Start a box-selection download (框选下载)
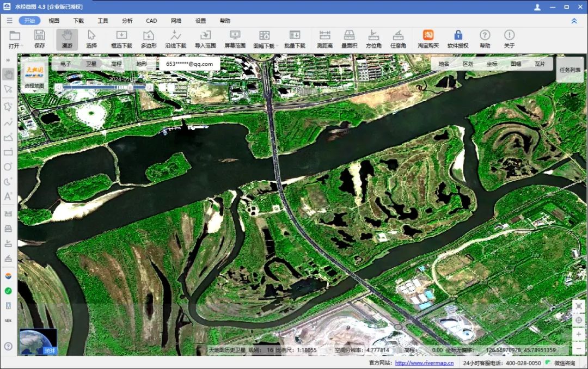Viewport: 588px width, 369px height. tap(121, 39)
